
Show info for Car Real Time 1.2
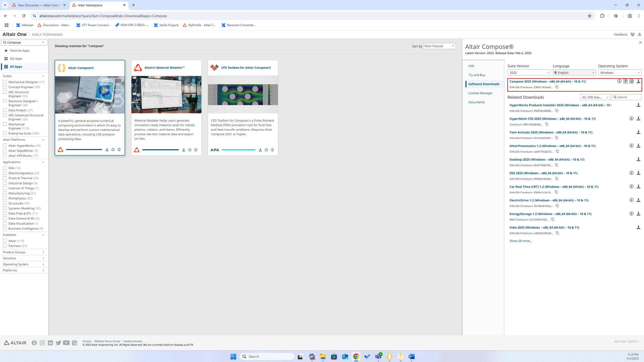631,187
